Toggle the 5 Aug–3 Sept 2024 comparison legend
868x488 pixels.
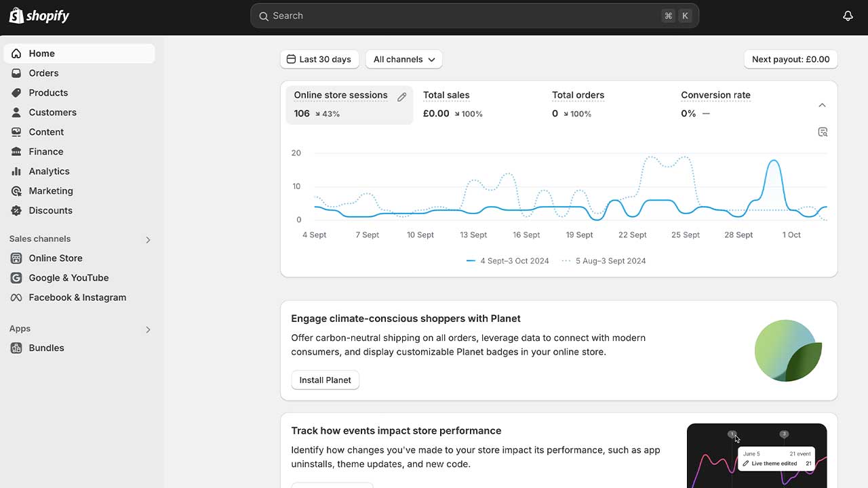pyautogui.click(x=604, y=260)
